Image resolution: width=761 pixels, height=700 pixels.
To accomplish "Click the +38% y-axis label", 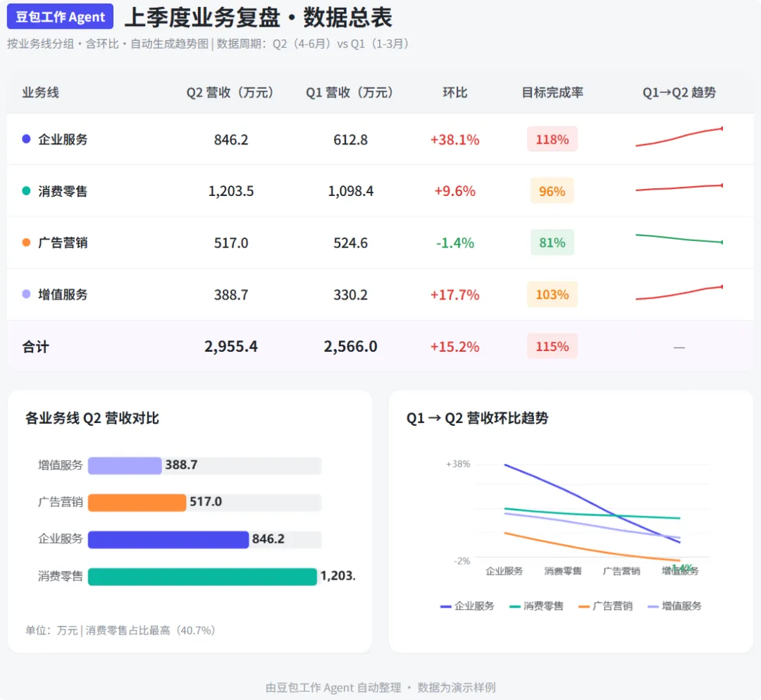I will [458, 464].
